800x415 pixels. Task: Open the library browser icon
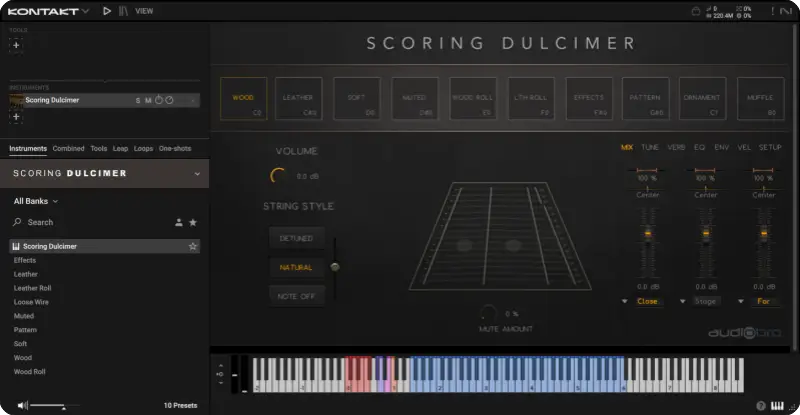123,11
